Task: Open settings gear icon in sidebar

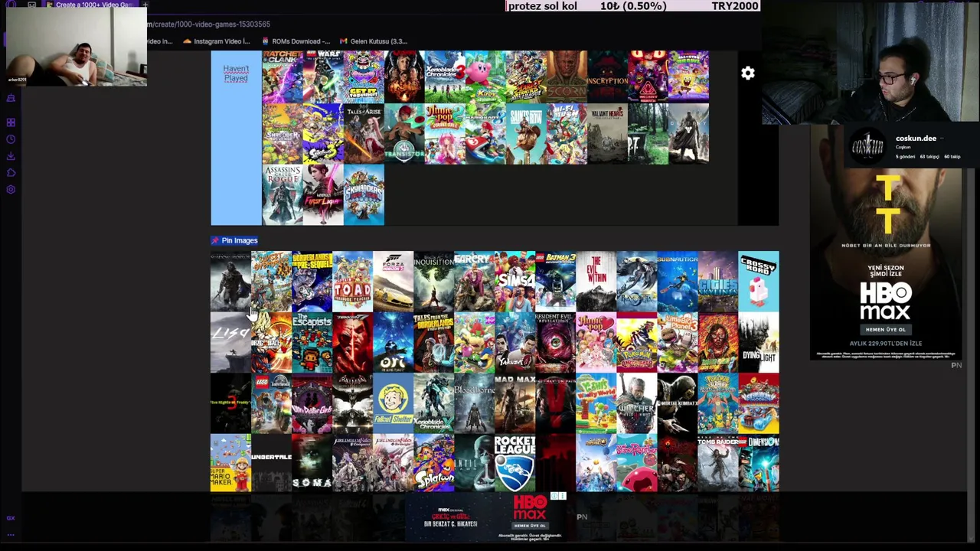Action: coord(11,190)
